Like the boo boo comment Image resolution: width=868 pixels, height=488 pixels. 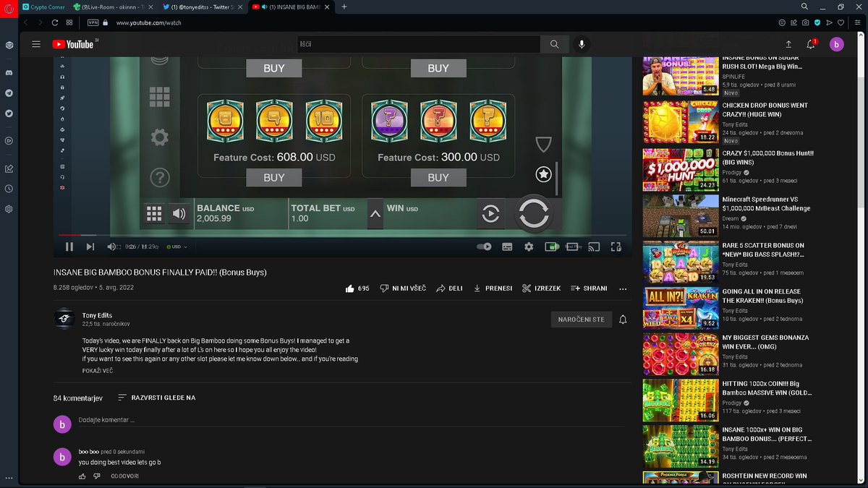[x=82, y=476]
